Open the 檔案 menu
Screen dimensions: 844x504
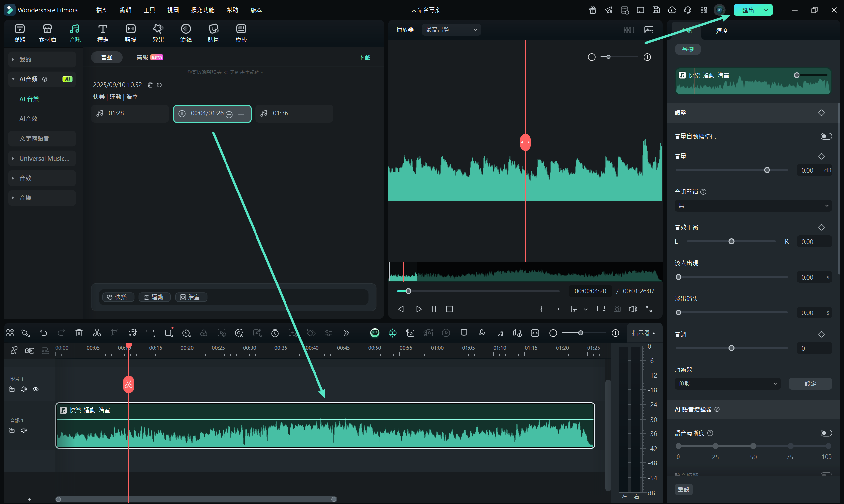point(102,10)
